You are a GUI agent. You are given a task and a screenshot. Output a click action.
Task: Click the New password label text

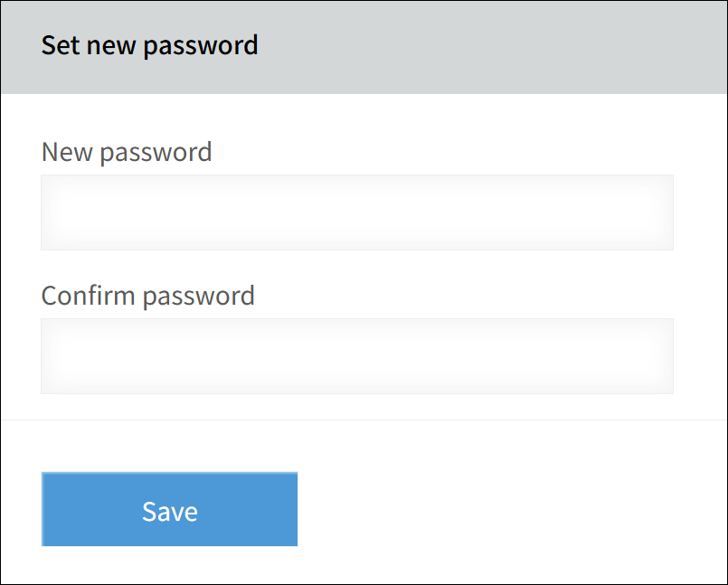pyautogui.click(x=126, y=152)
